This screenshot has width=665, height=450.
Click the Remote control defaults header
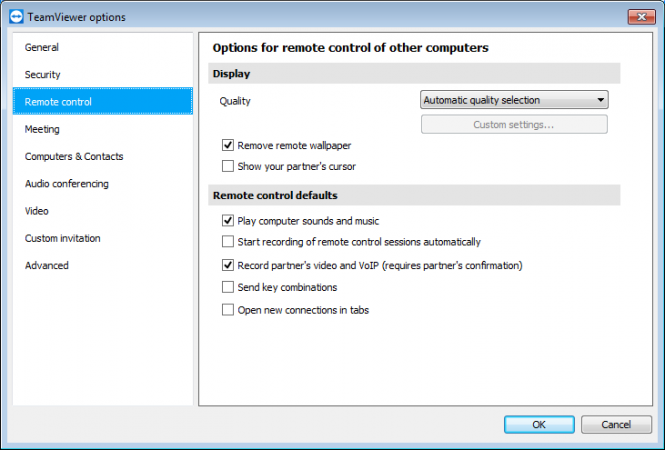coord(414,195)
